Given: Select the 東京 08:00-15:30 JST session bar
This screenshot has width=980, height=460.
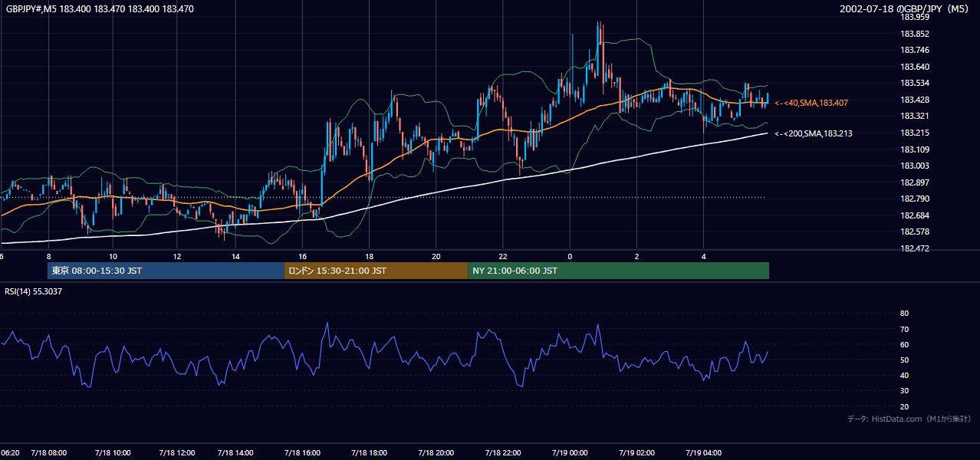Looking at the screenshot, I should coord(166,271).
